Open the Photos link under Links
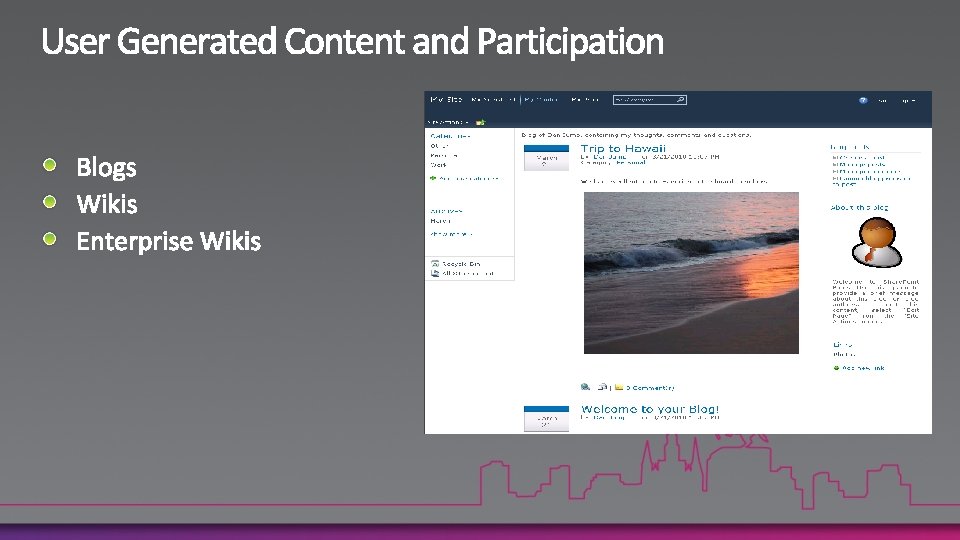This screenshot has height=540, width=960. tap(844, 354)
